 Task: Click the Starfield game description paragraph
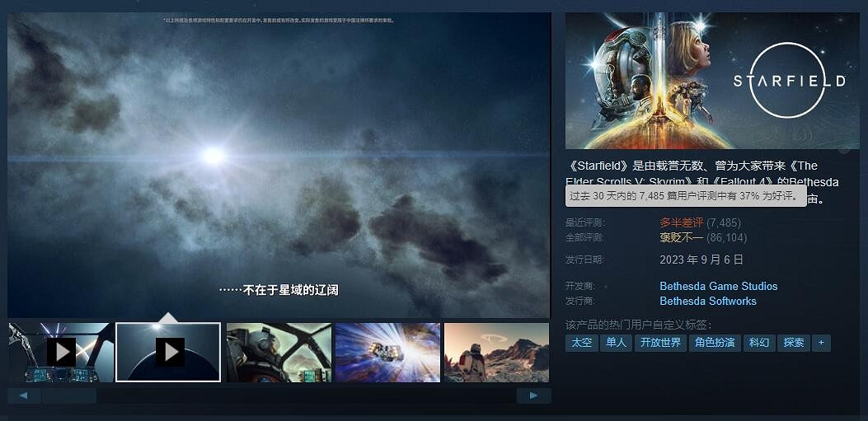702,182
